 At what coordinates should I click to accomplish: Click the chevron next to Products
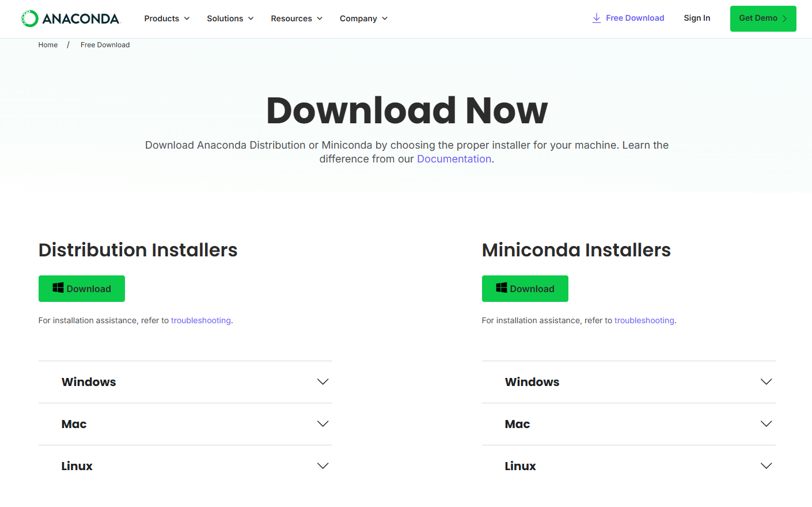click(x=187, y=18)
